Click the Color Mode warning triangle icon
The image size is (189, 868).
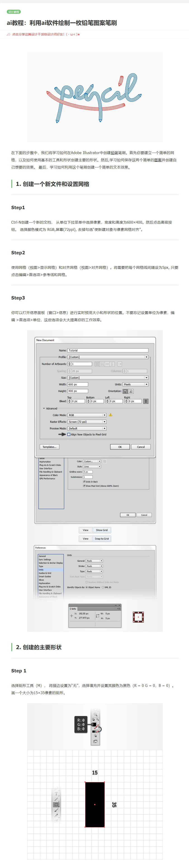[x=110, y=415]
